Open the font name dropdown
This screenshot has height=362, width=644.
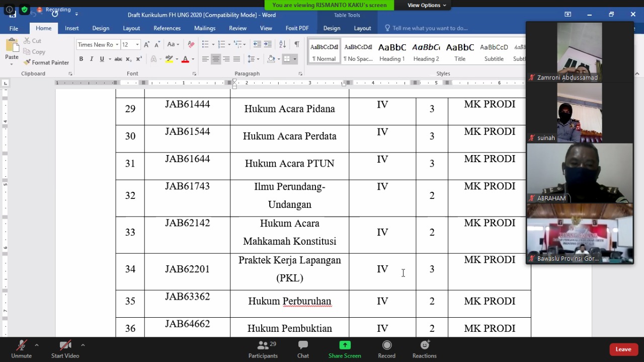pyautogui.click(x=117, y=45)
